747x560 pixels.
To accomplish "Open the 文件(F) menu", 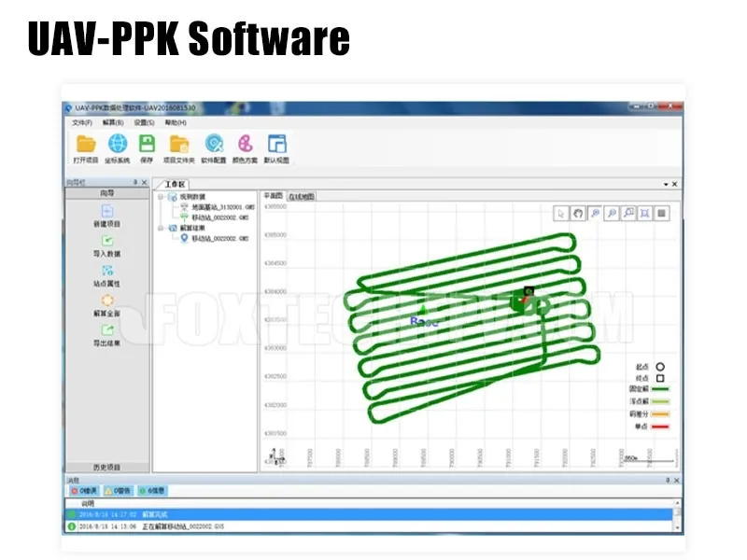I will [x=82, y=123].
